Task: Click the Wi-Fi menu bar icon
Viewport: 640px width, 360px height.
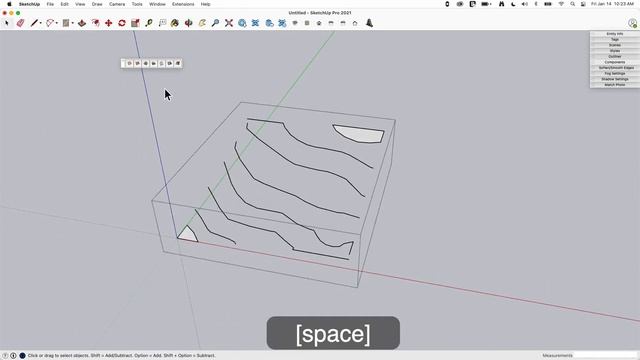Action: (561, 4)
